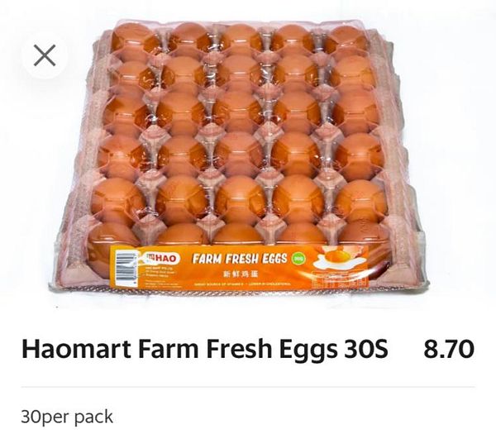Click the divider line below product title

pos(248,387)
